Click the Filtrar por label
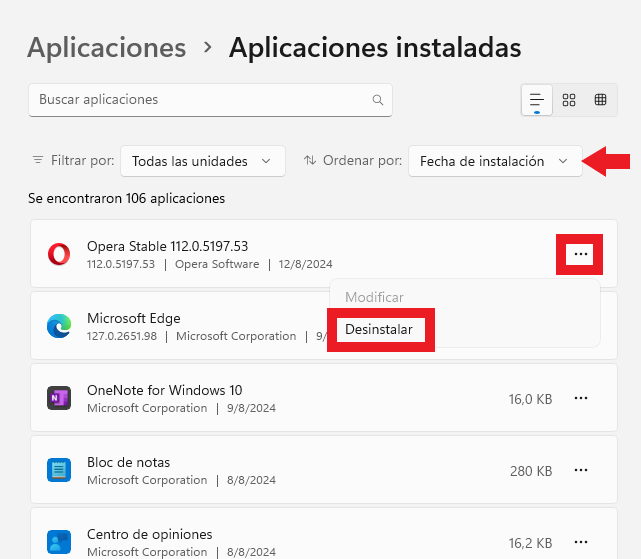 (x=82, y=160)
